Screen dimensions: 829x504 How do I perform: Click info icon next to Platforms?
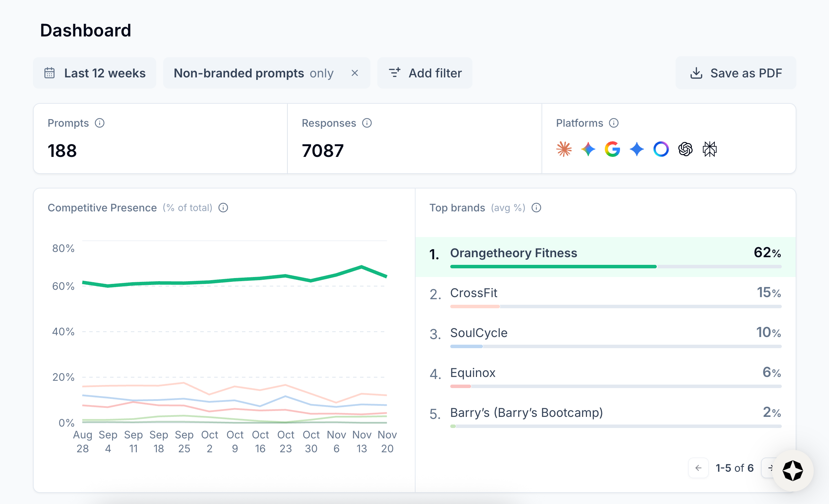[614, 123]
